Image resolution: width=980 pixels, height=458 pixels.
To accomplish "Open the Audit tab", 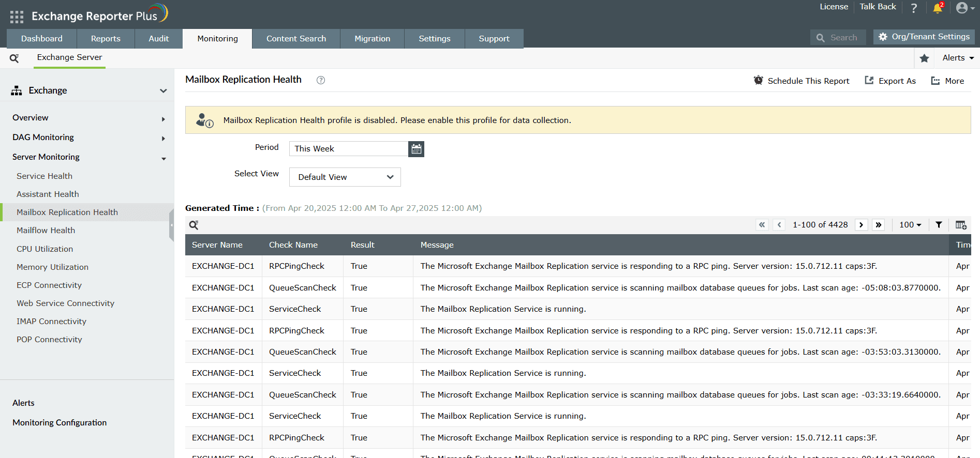I will (159, 39).
